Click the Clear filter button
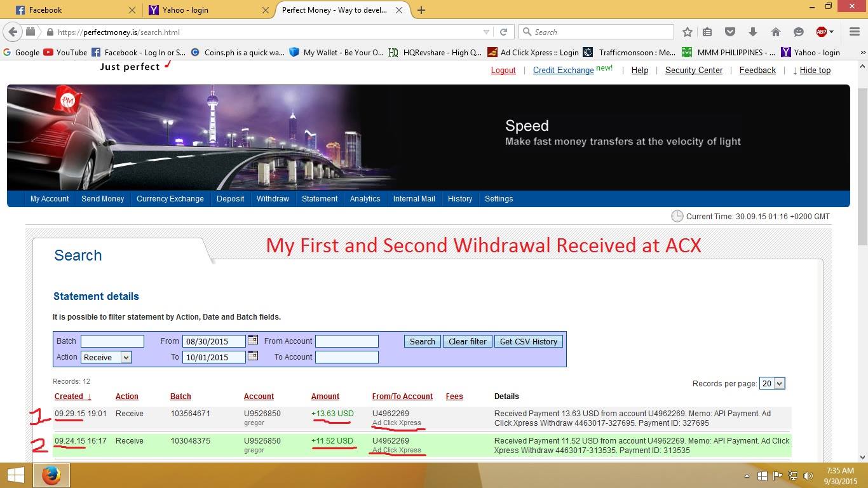This screenshot has width=868, height=488. click(x=468, y=341)
